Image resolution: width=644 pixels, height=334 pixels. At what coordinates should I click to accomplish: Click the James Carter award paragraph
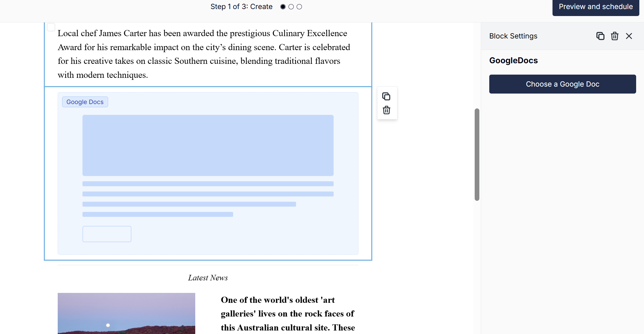(x=204, y=54)
